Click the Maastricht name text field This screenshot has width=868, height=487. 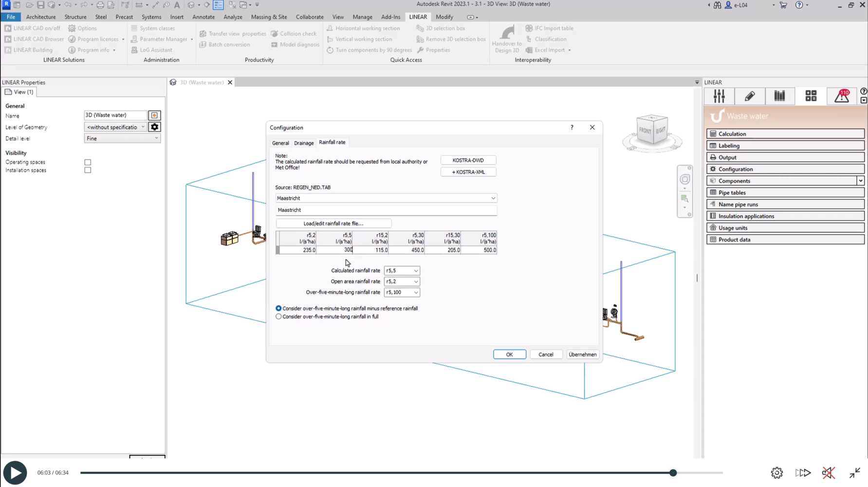point(386,210)
